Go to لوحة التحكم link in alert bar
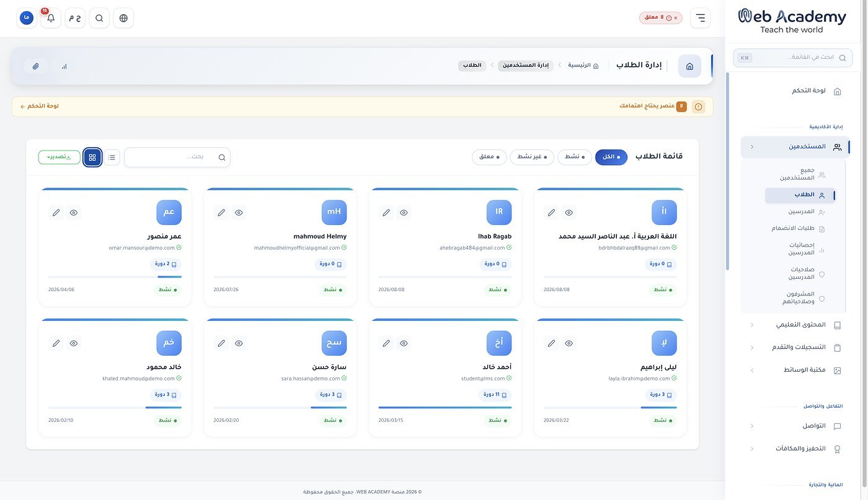 coord(39,107)
